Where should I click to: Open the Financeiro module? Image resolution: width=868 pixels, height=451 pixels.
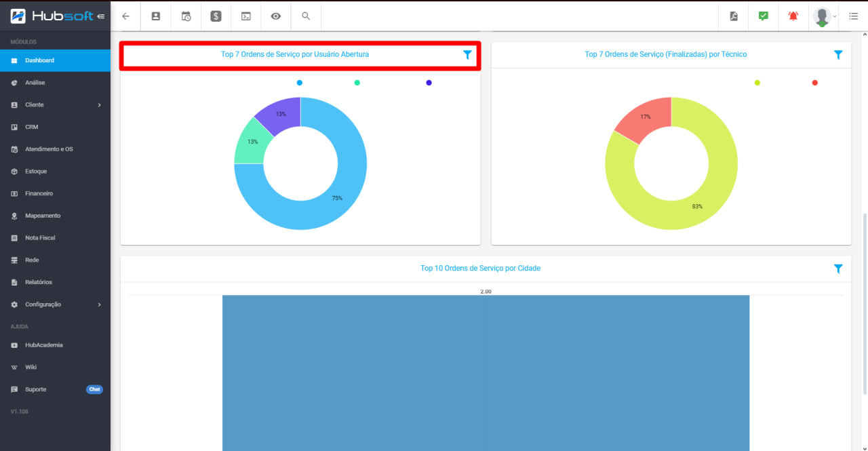pos(55,193)
